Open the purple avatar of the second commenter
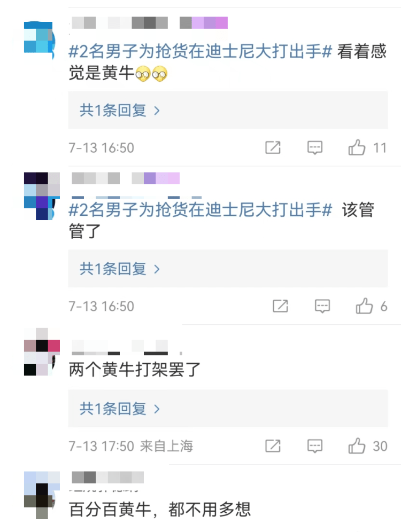 pos(41,196)
